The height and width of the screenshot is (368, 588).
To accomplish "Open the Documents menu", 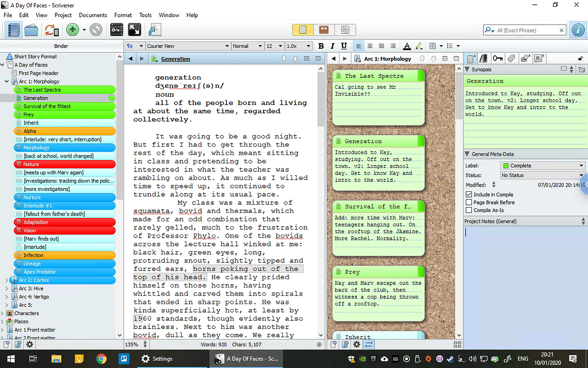I will coord(93,15).
